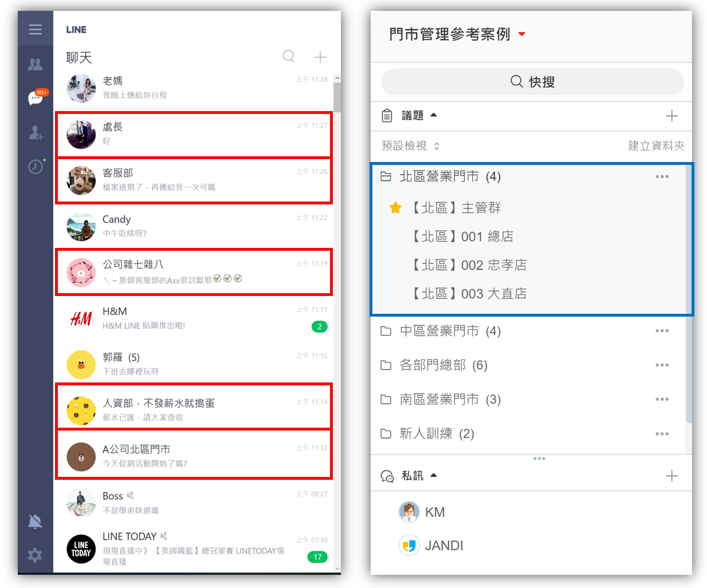
Task: Collapse the 議題 section arrow
Action: (434, 115)
